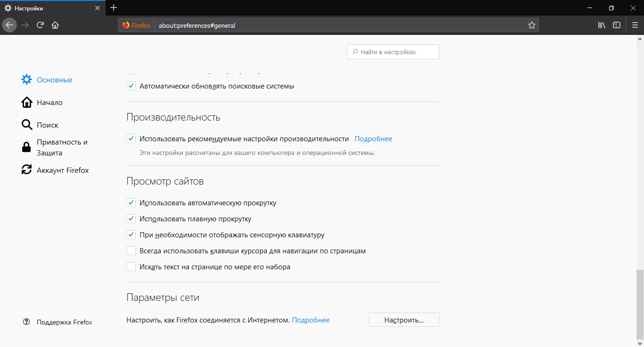Viewport: 644px width, 347px height.
Task: Focus the Найти в настройках search field
Action: pyautogui.click(x=393, y=52)
